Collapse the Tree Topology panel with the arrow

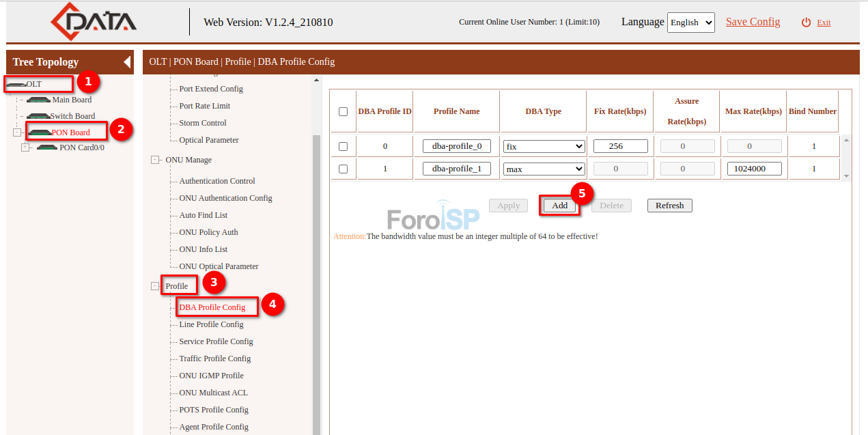[x=126, y=62]
